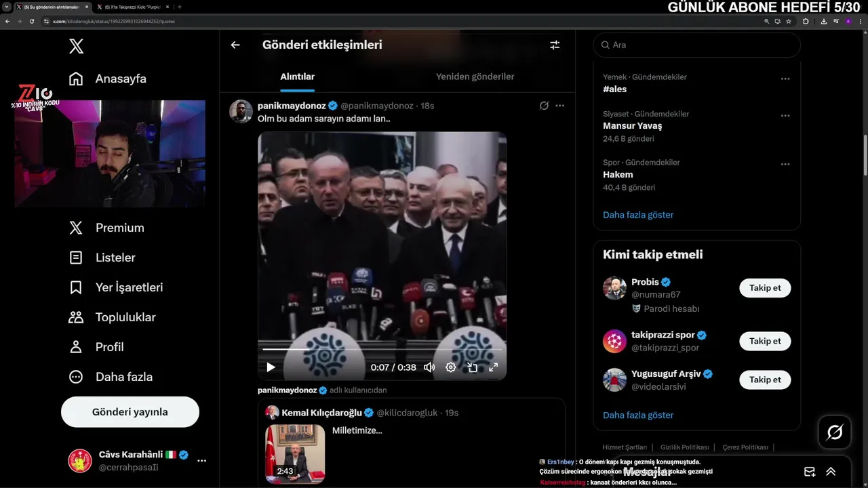The height and width of the screenshot is (488, 868).
Task: Go to Profil page
Action: coord(96,347)
